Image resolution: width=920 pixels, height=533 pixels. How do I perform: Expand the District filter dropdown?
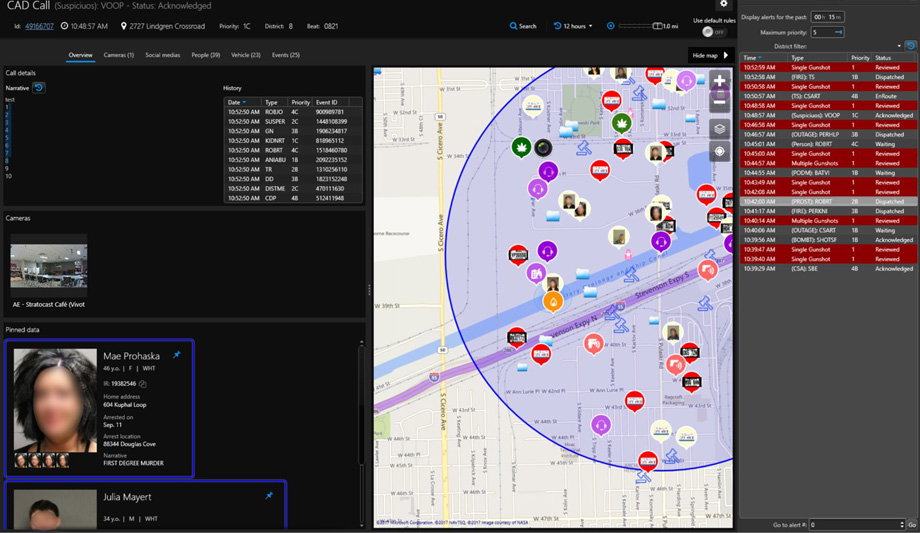899,46
